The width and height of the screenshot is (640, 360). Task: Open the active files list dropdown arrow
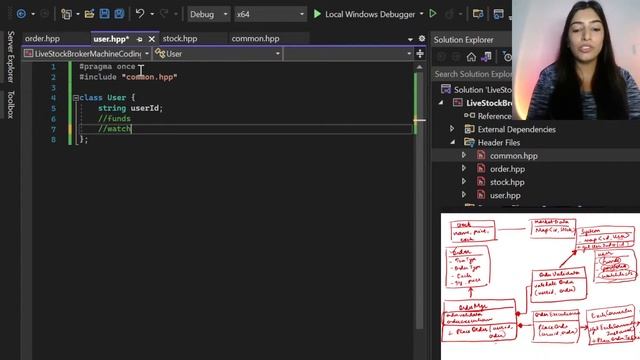coord(410,39)
